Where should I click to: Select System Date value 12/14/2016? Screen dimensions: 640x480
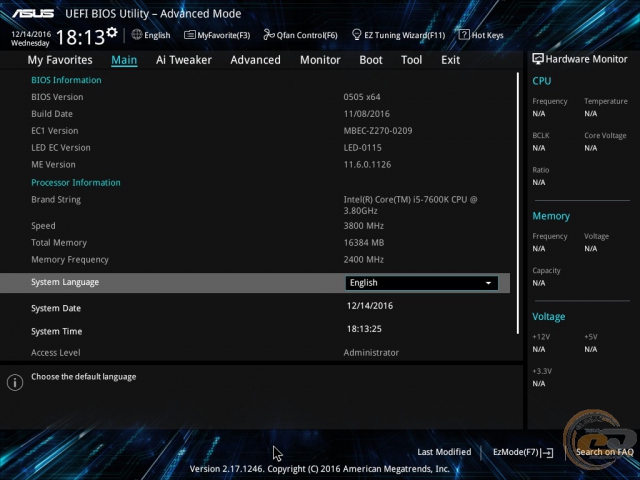pyautogui.click(x=370, y=306)
